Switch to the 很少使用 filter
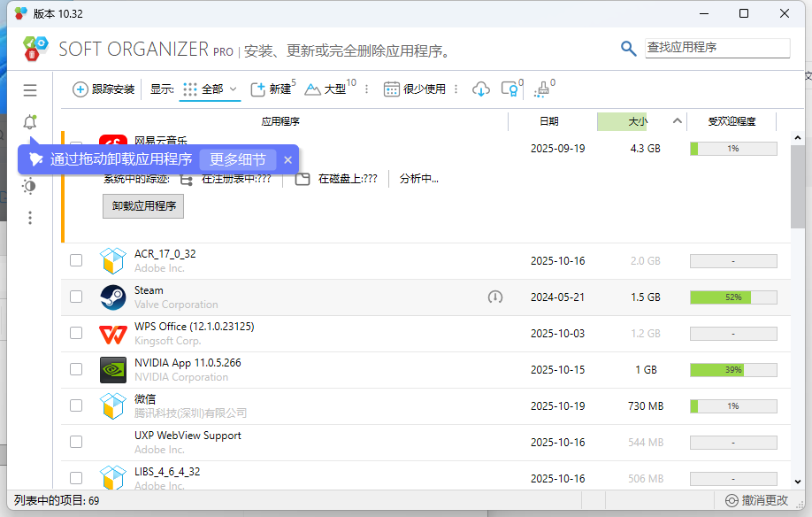This screenshot has width=812, height=517. tap(415, 89)
